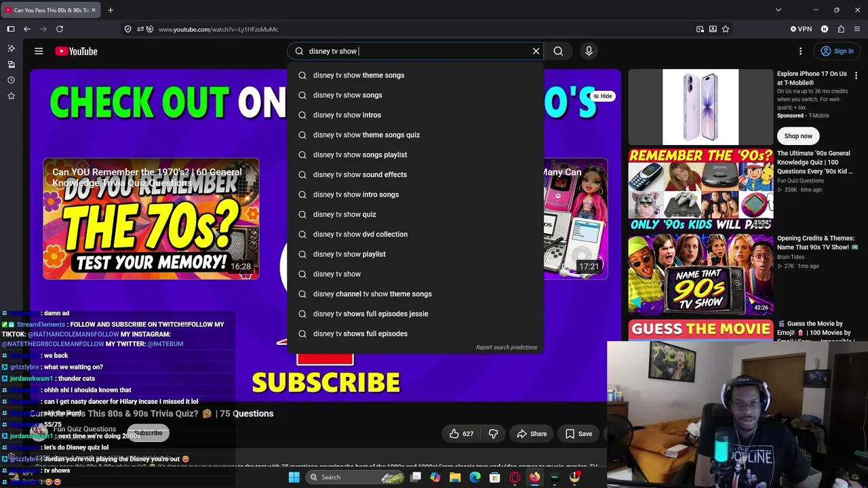
Task: Go to the YouTube home logo
Action: click(76, 51)
